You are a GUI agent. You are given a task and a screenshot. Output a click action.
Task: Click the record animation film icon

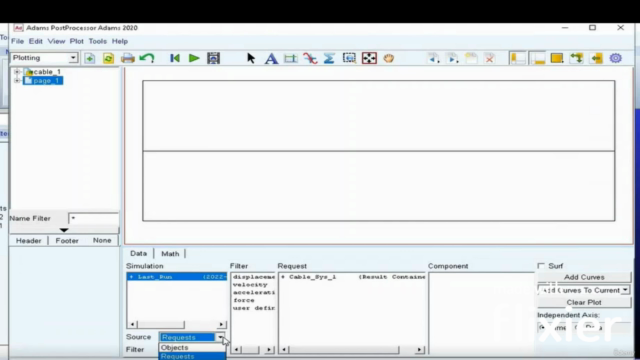tap(213, 58)
